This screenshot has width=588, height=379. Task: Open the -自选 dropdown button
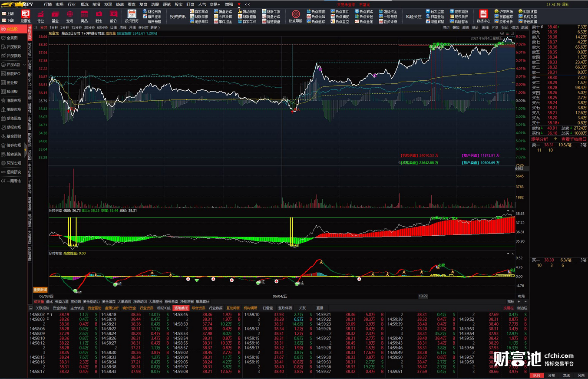(515, 27)
